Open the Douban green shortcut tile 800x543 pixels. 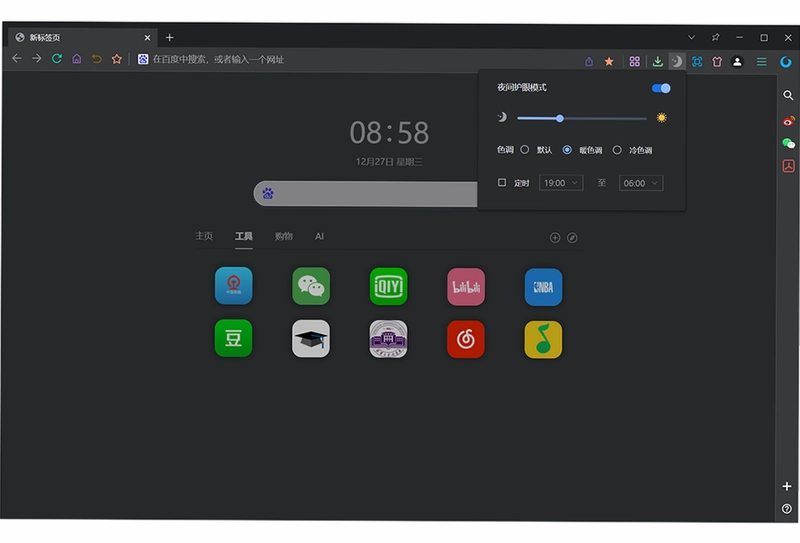click(234, 338)
